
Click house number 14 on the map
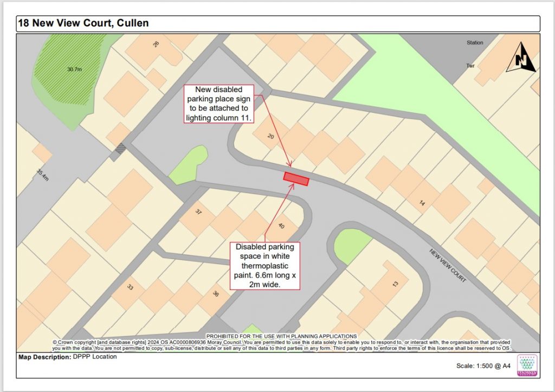click(x=422, y=203)
